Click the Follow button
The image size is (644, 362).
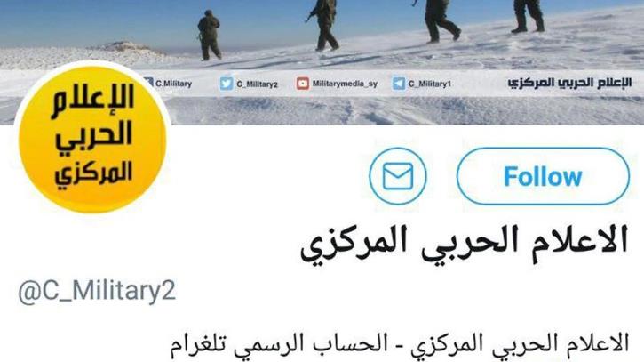543,176
